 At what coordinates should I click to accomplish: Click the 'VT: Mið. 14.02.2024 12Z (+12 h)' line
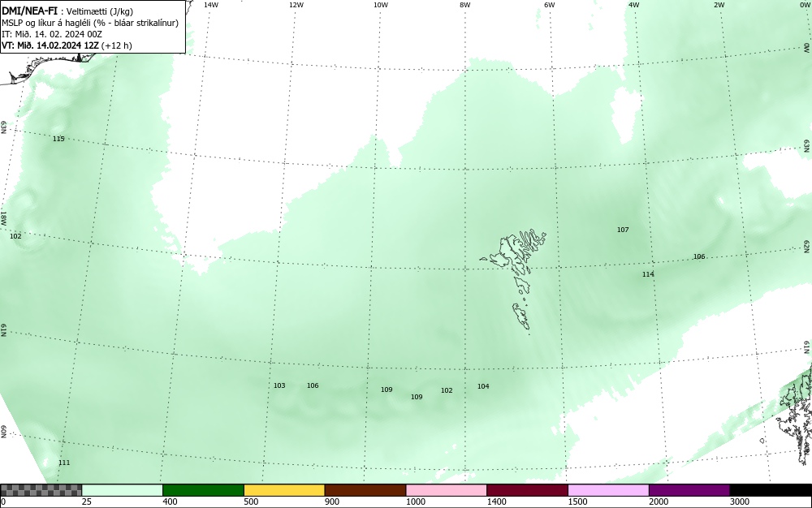coord(67,45)
